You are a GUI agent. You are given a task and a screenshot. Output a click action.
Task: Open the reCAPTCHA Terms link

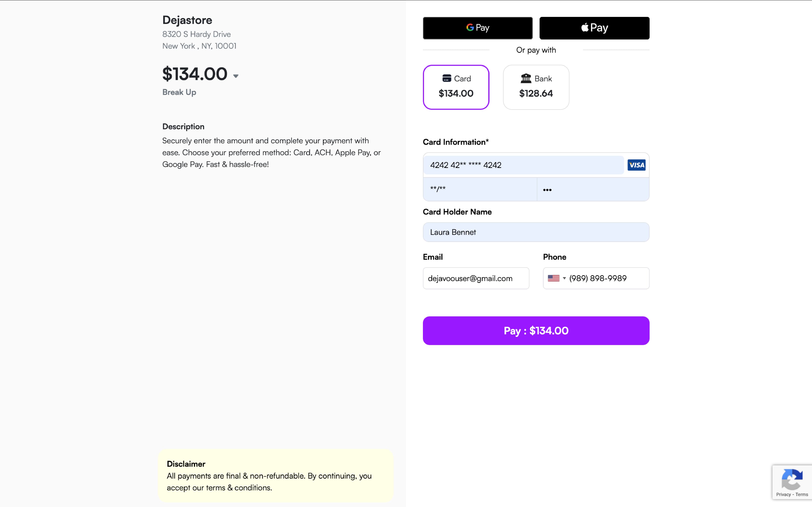pos(802,495)
